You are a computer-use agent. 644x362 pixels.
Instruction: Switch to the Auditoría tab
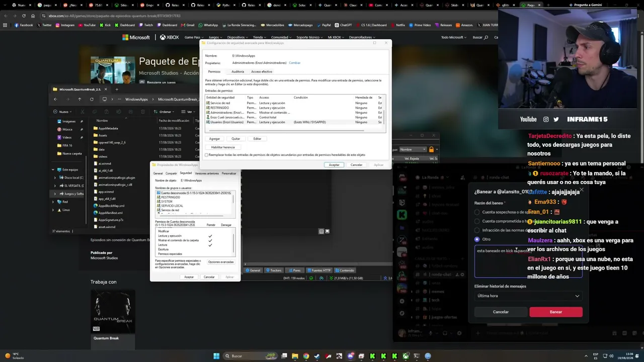point(237,71)
